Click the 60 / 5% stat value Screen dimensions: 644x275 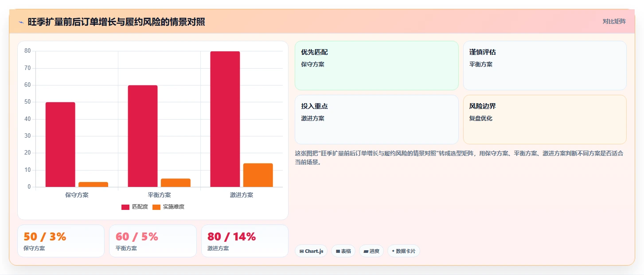tap(137, 237)
